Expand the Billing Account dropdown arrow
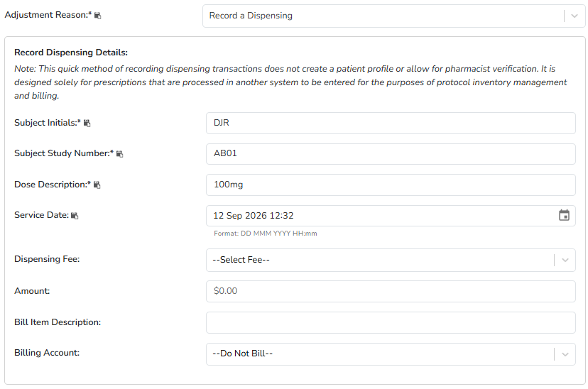Viewport: 588px width, 389px height. (565, 354)
